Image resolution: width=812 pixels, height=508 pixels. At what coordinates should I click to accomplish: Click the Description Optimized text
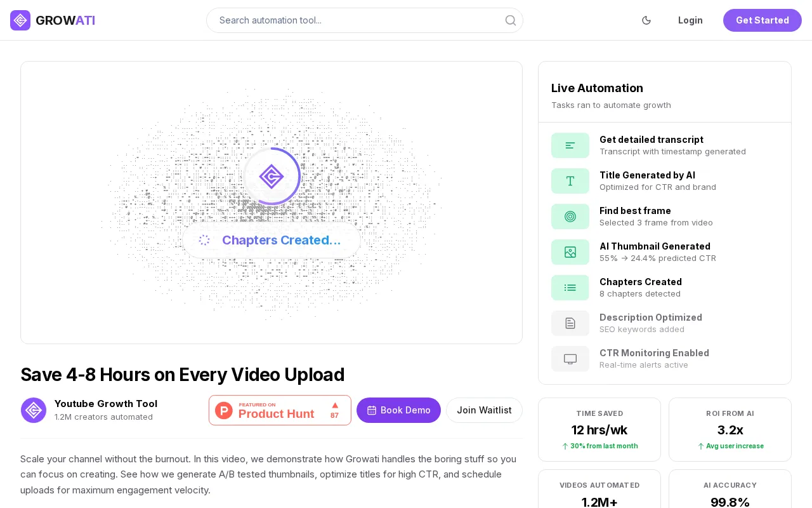(651, 317)
